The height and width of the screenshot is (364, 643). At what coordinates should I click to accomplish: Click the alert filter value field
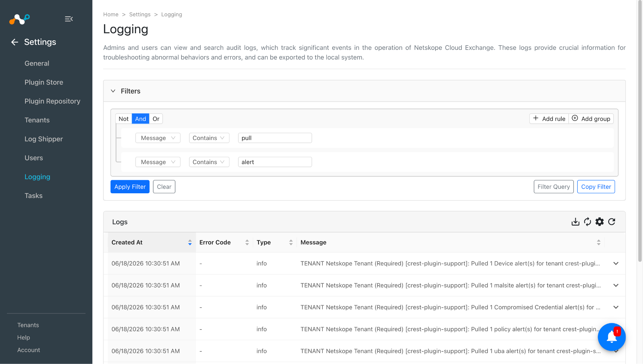(x=275, y=162)
